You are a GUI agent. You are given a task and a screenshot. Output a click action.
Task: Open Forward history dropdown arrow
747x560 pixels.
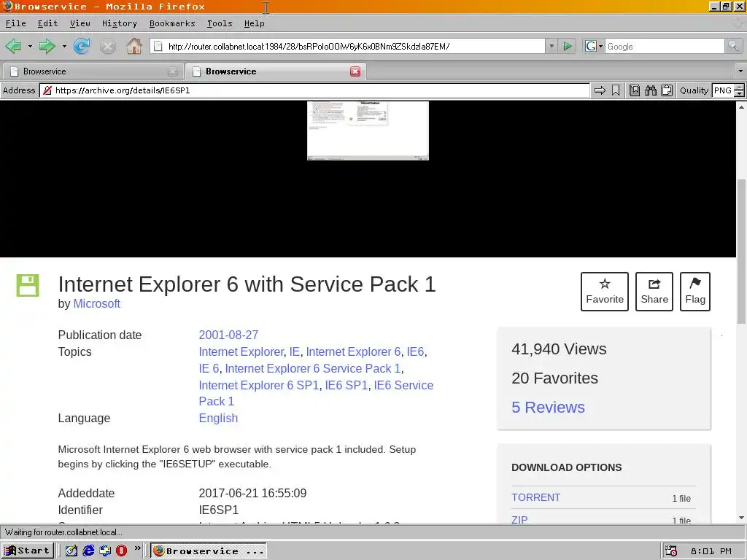coord(64,46)
